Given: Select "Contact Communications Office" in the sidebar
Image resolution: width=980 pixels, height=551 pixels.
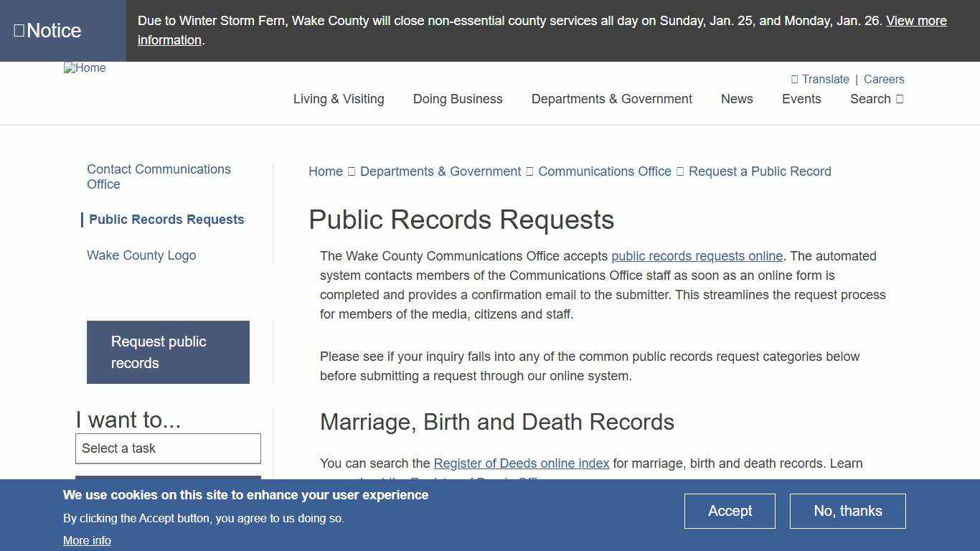Looking at the screenshot, I should [159, 176].
